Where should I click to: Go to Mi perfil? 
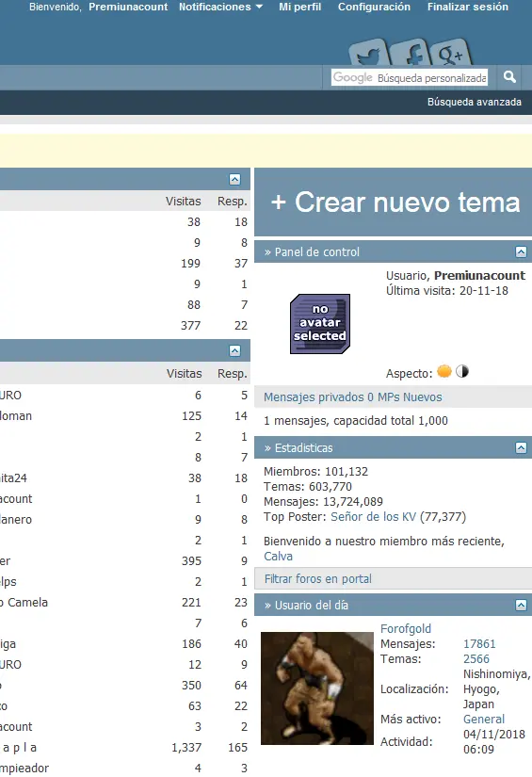click(299, 7)
